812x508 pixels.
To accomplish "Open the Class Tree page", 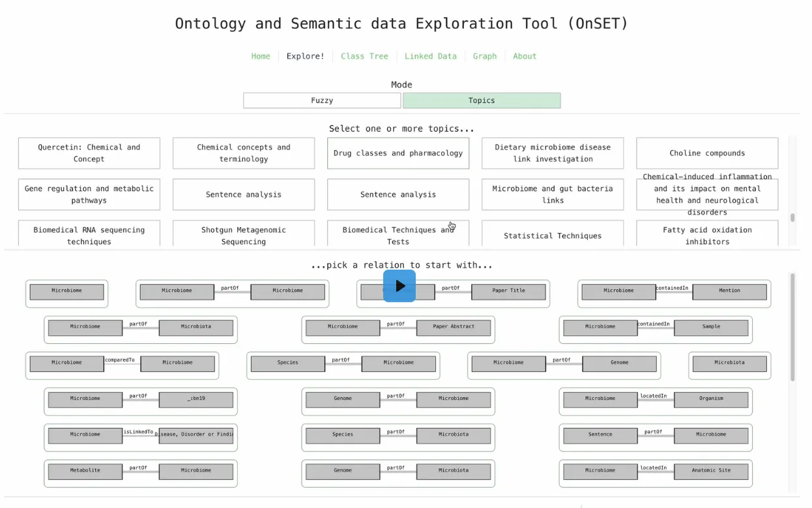I will [364, 56].
